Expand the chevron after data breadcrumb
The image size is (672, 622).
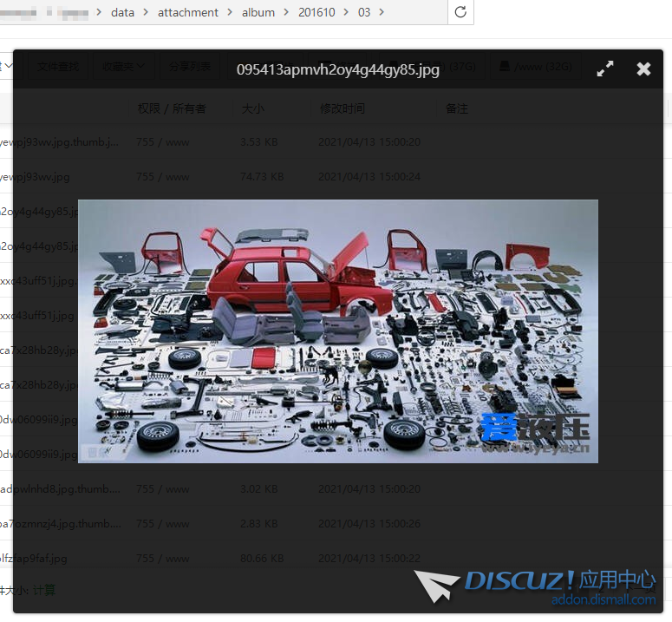pyautogui.click(x=146, y=12)
